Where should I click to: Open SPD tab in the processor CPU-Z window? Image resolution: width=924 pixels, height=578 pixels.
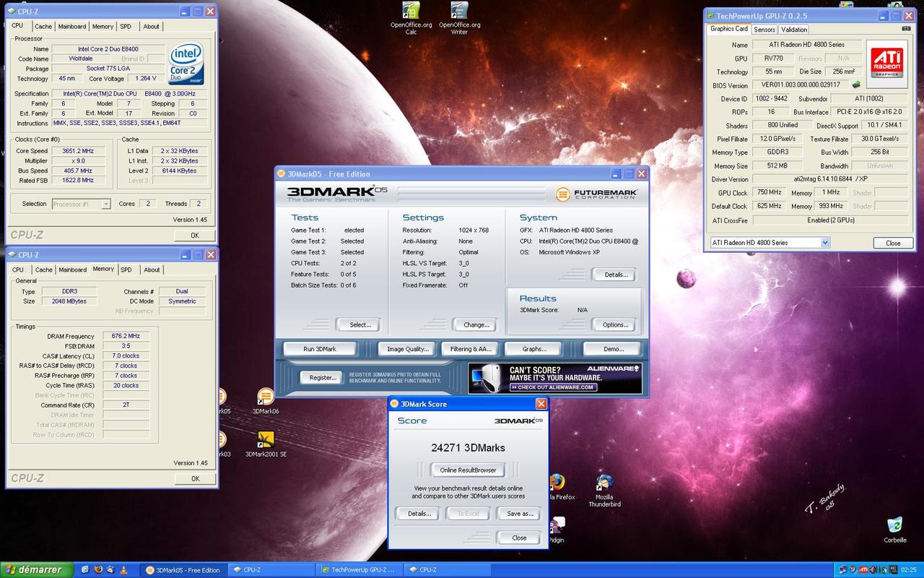[x=126, y=26]
